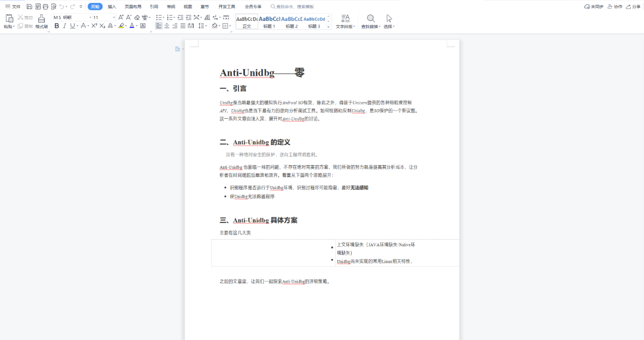The width and height of the screenshot is (644, 340).
Task: Toggle Underline formatting
Action: (x=72, y=26)
